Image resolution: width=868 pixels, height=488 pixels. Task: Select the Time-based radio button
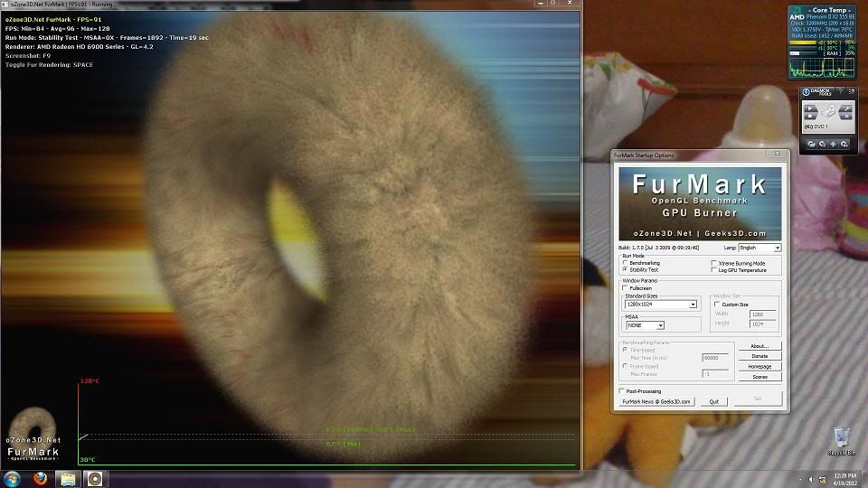(x=626, y=350)
